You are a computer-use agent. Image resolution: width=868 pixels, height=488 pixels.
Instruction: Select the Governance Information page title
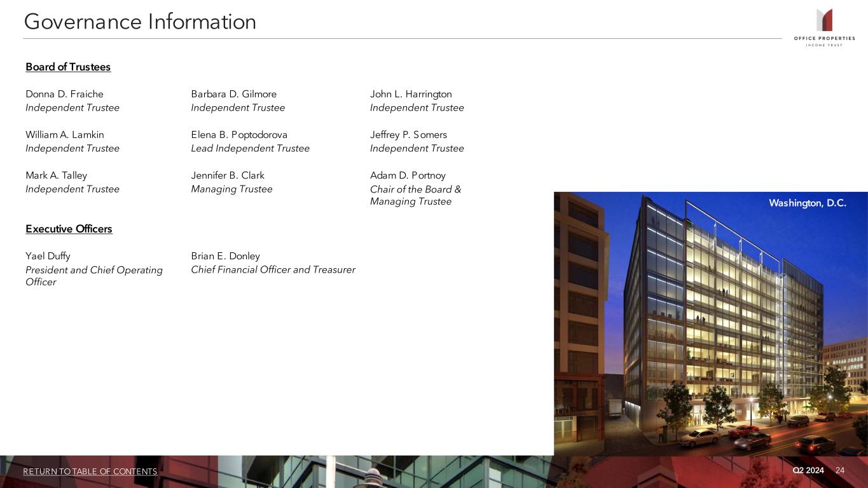coord(140,22)
